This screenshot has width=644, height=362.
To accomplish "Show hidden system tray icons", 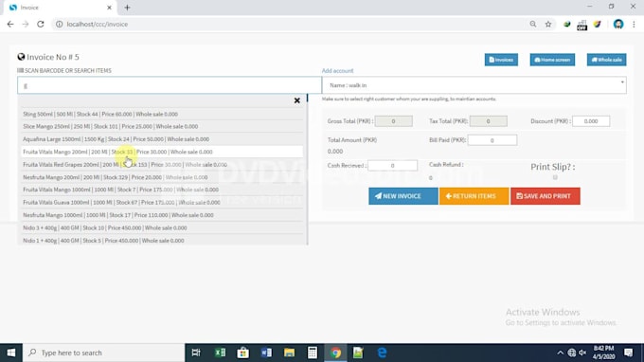I will coord(560,353).
